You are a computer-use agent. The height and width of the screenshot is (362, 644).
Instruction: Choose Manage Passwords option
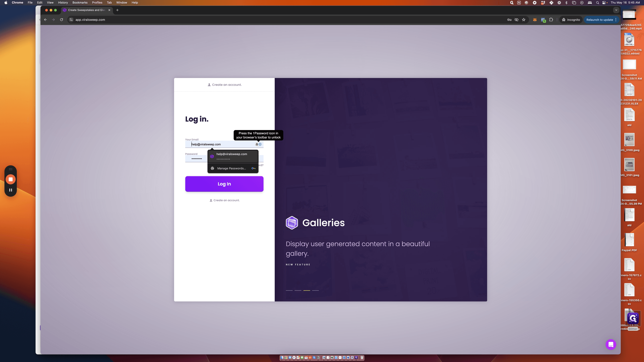(233, 168)
